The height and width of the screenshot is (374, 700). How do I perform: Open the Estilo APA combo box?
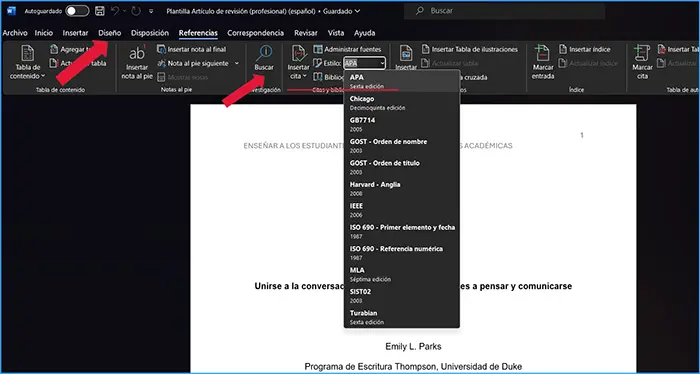click(x=364, y=63)
